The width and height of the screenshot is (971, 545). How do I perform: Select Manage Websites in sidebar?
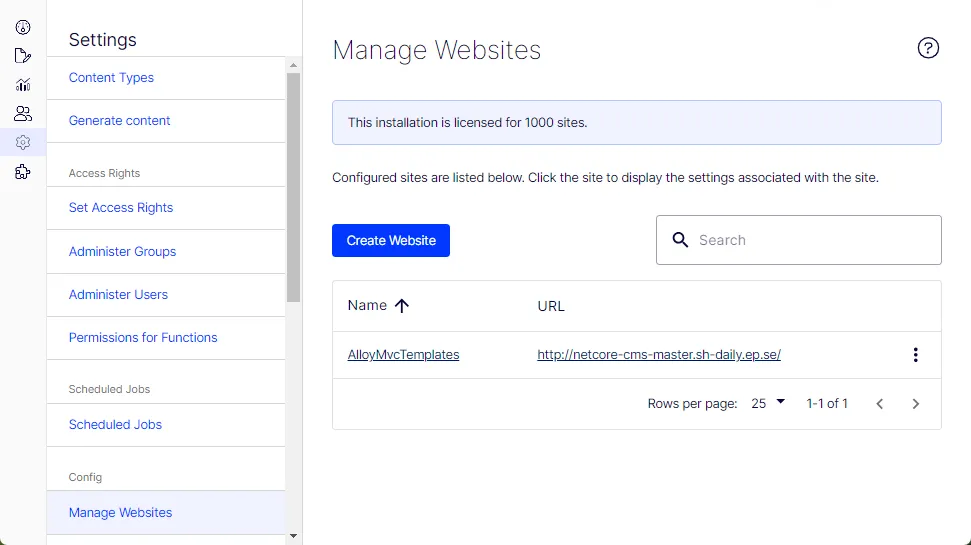point(166,512)
